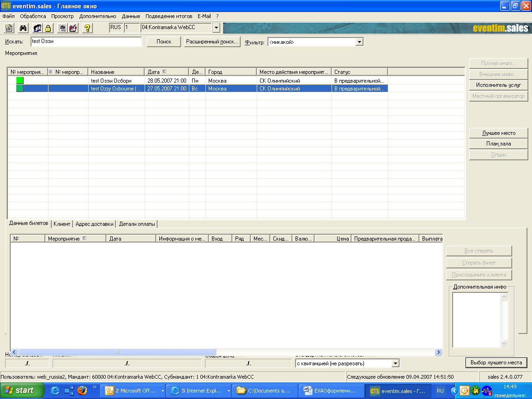This screenshot has height=399, width=532.
Task: Click the green network tray icon
Action: [475, 391]
